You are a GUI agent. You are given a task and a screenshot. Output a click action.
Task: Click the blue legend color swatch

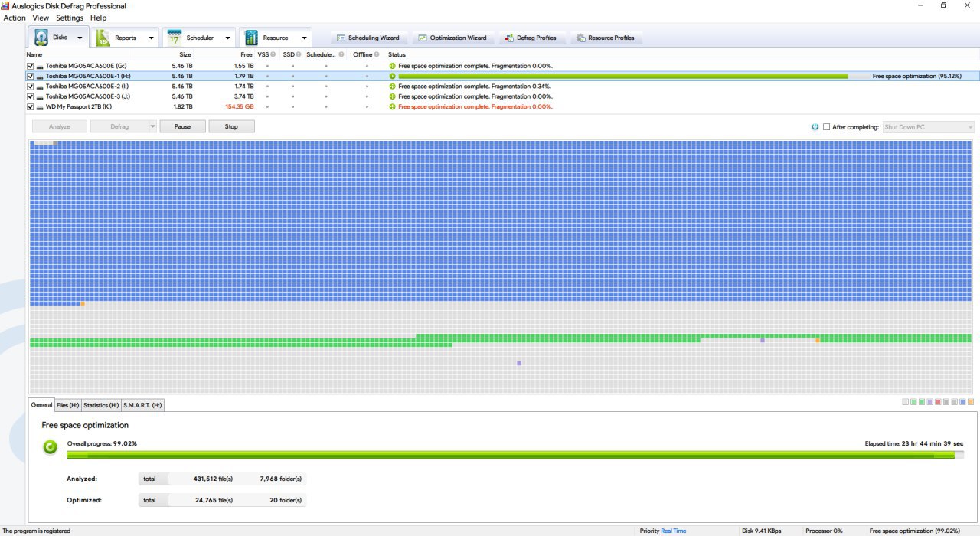[962, 402]
